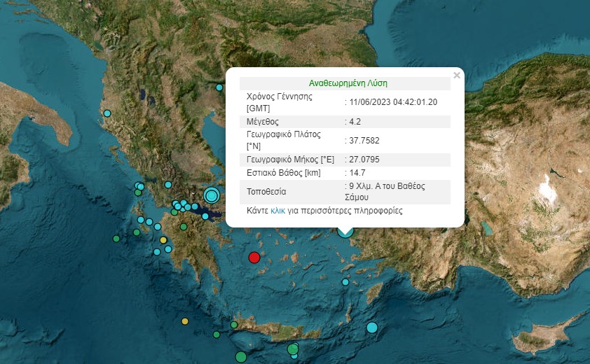The height and width of the screenshot is (364, 590).
Task: Select the large green marker on southern Crete
Action: coord(293,349)
